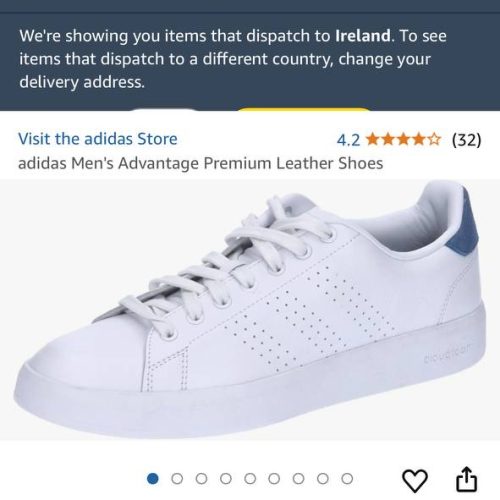Tap the partially hidden white button
The height and width of the screenshot is (500, 500).
(163, 109)
